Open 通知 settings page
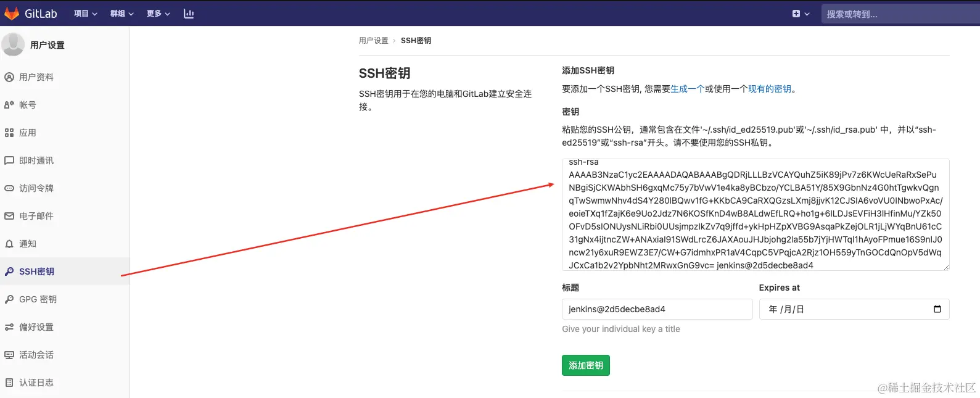The image size is (980, 398). [x=65, y=244]
